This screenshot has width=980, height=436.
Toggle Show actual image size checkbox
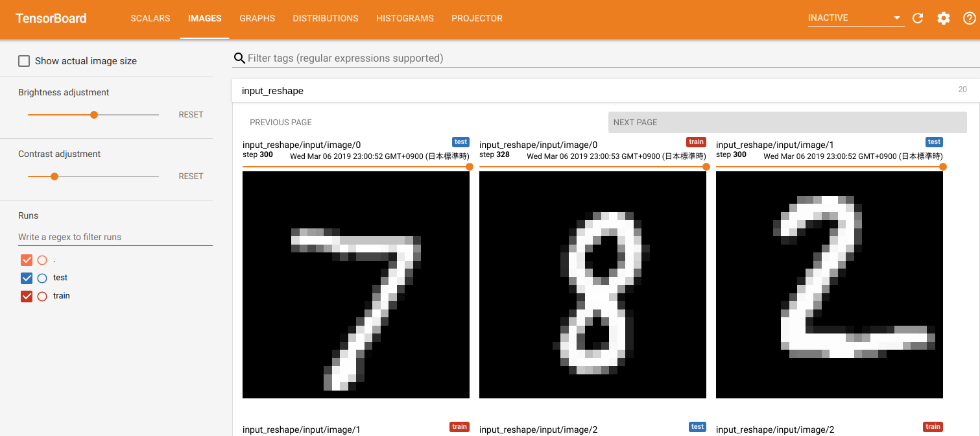[x=24, y=61]
